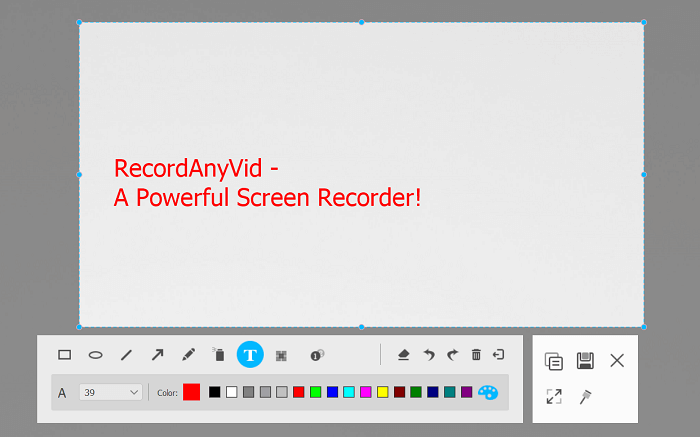Pick the black color swatch
Image resolution: width=700 pixels, height=437 pixels.
tap(215, 392)
